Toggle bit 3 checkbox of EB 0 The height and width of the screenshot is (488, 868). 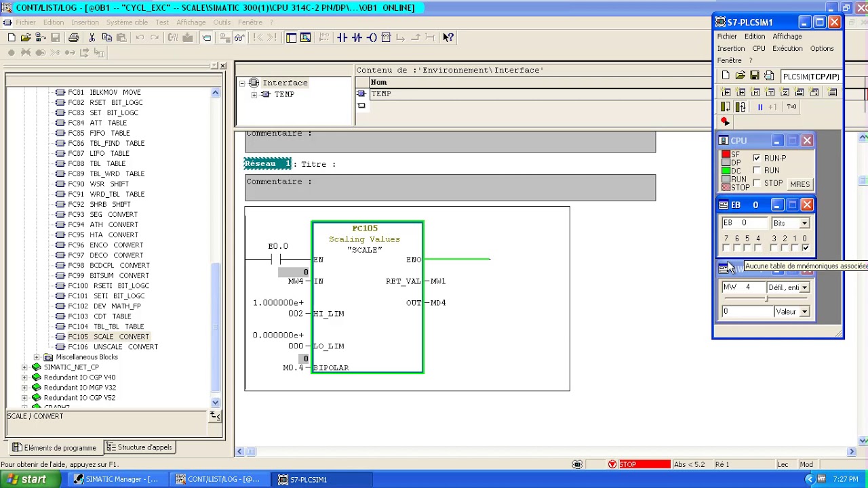click(774, 248)
